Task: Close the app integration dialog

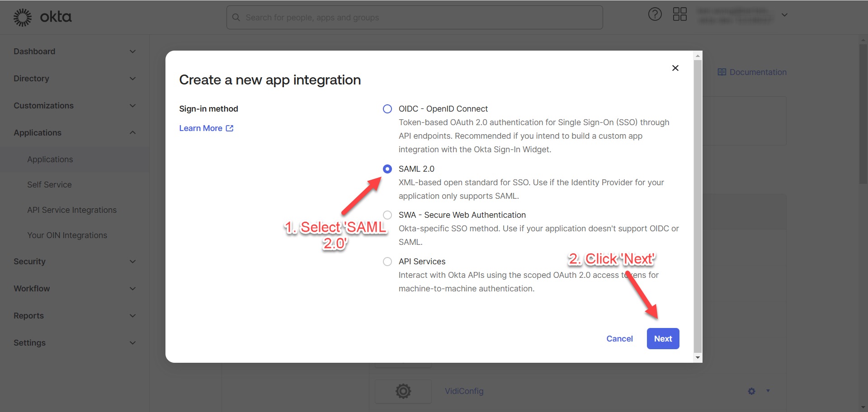Action: click(x=675, y=68)
